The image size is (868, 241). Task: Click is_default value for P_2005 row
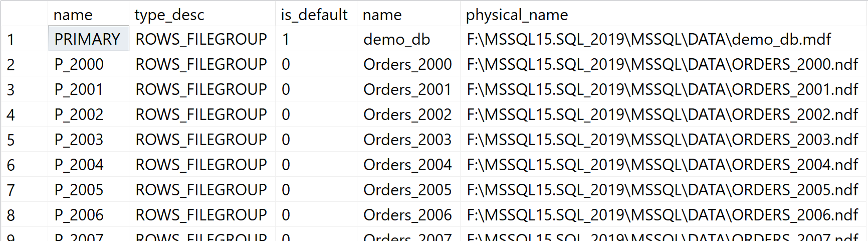coord(316,189)
